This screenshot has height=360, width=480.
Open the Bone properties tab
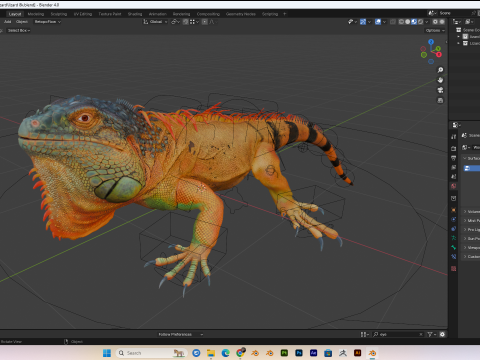pyautogui.click(x=454, y=247)
